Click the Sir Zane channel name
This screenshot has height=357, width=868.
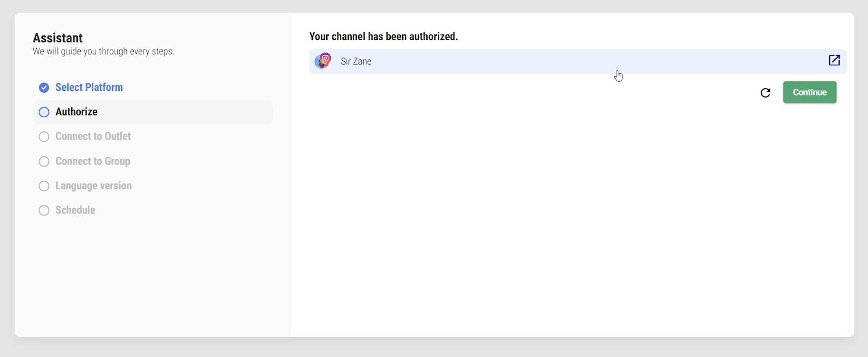(356, 61)
